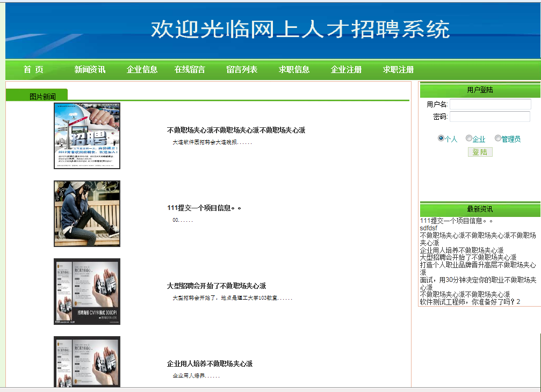Viewport: 541px width, 392px height.
Task: Choose the 管理员 radio option
Action: point(497,139)
